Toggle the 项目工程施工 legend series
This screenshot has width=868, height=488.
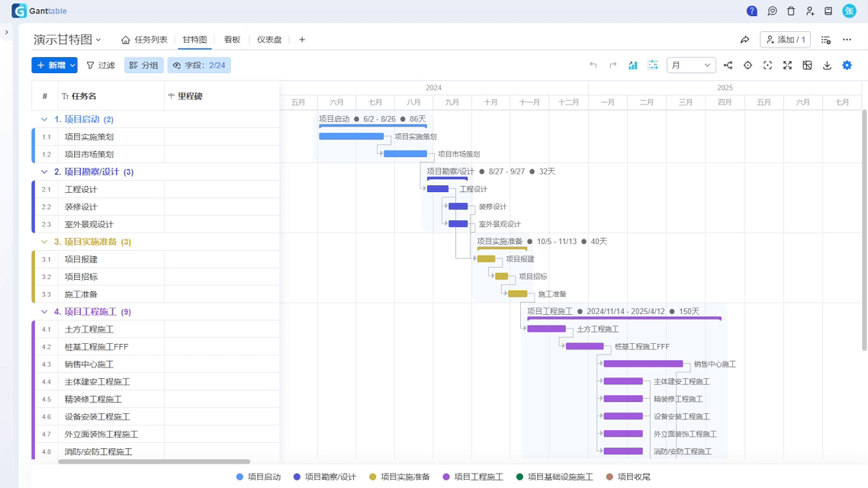[473, 477]
